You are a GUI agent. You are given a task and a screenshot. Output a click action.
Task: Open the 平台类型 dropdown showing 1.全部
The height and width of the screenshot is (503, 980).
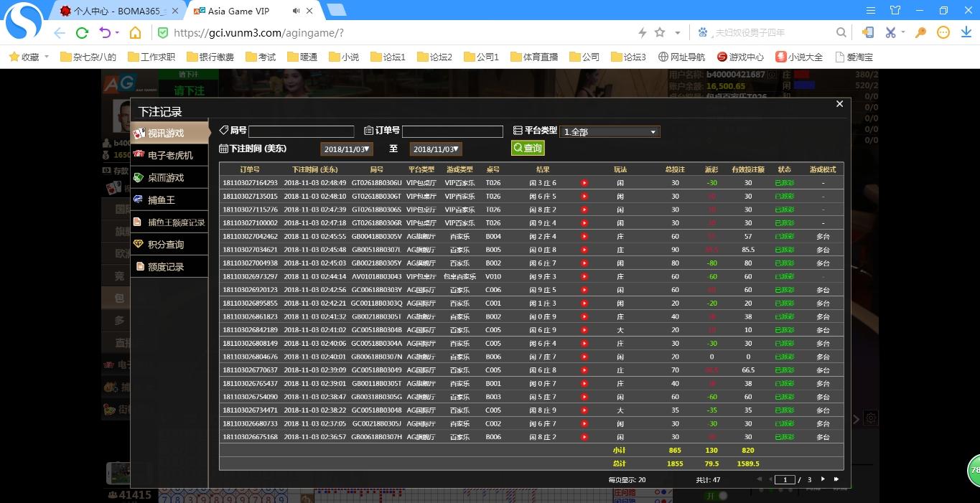609,132
